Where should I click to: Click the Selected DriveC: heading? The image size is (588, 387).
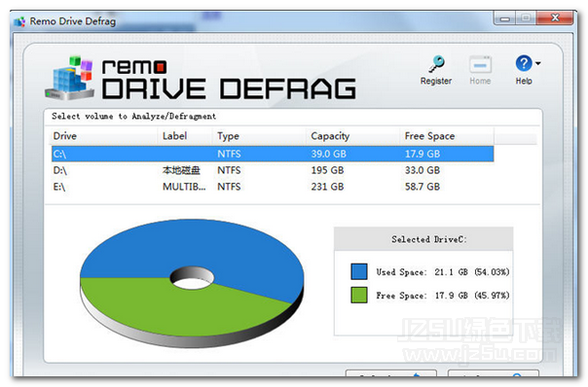click(429, 239)
